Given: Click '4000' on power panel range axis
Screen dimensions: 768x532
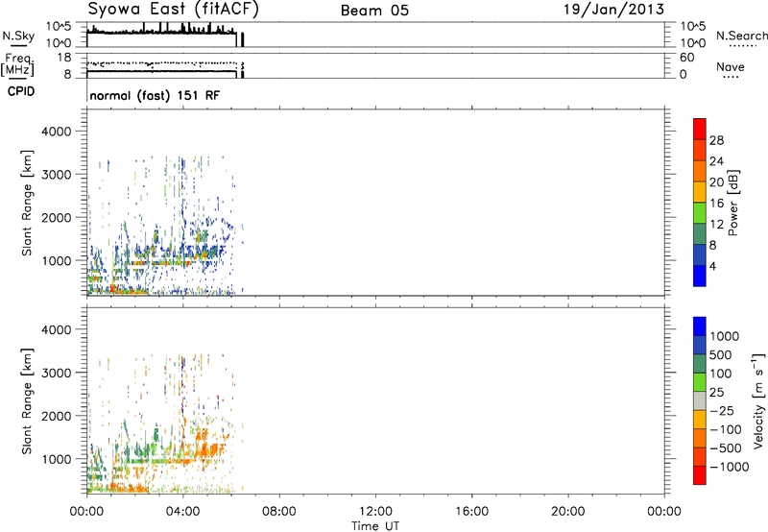Looking at the screenshot, I should click(57, 132).
